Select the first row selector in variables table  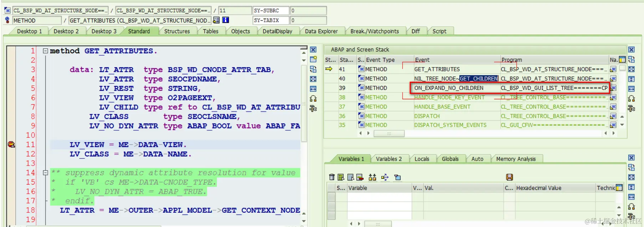332,197
